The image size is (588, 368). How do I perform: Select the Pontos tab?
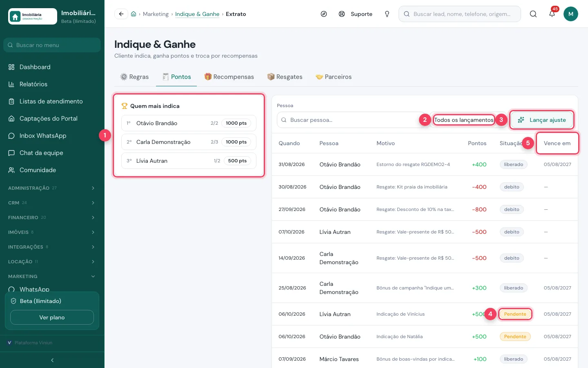176,77
